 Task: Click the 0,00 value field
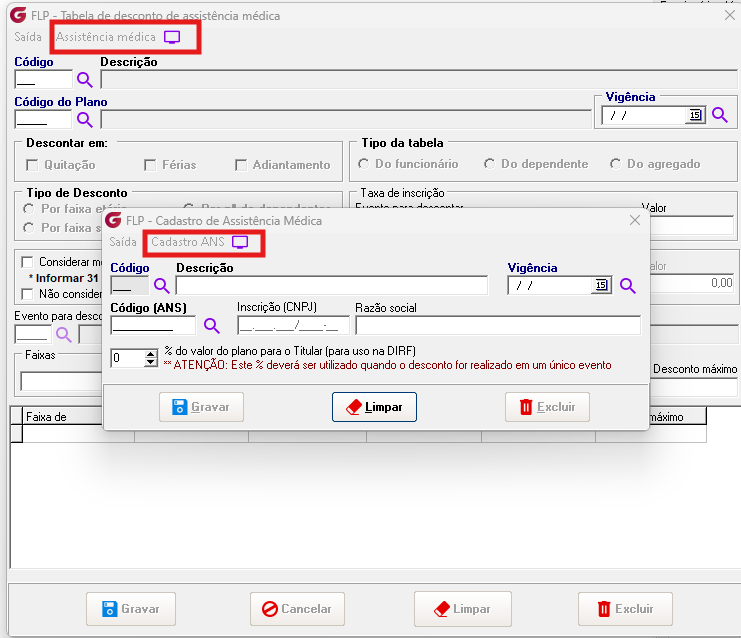click(x=692, y=284)
